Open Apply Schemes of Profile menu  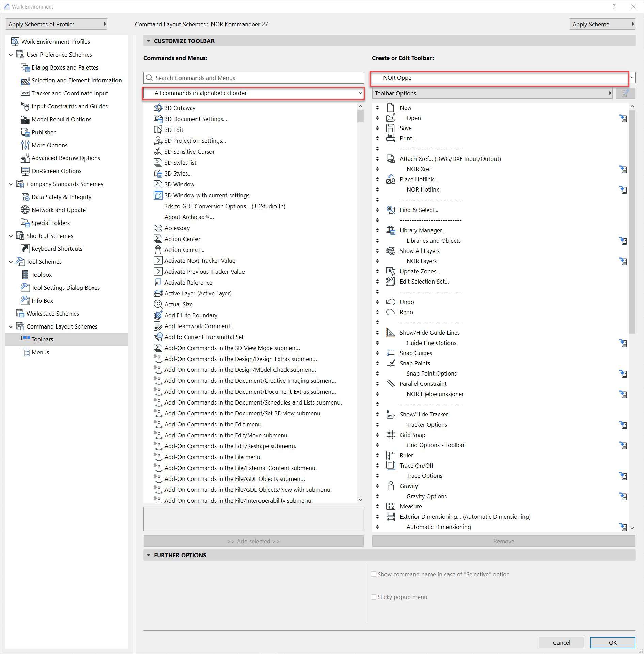pyautogui.click(x=57, y=24)
